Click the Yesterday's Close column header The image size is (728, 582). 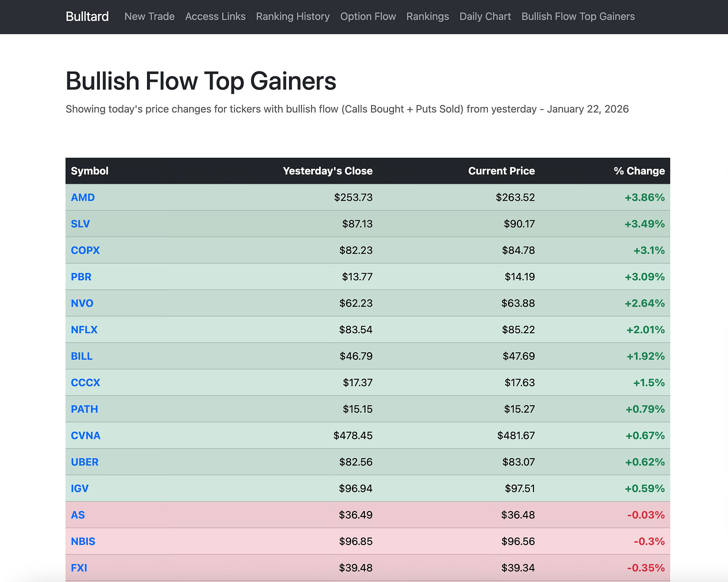[327, 171]
